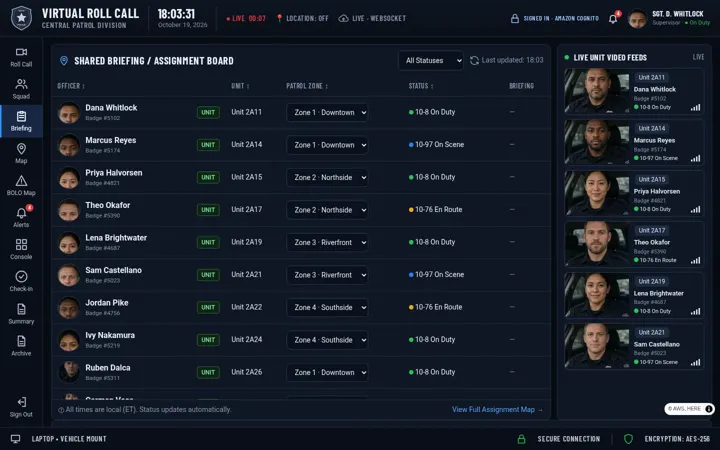The height and width of the screenshot is (450, 720).
Task: Click the Location: Off label
Action: (x=307, y=18)
